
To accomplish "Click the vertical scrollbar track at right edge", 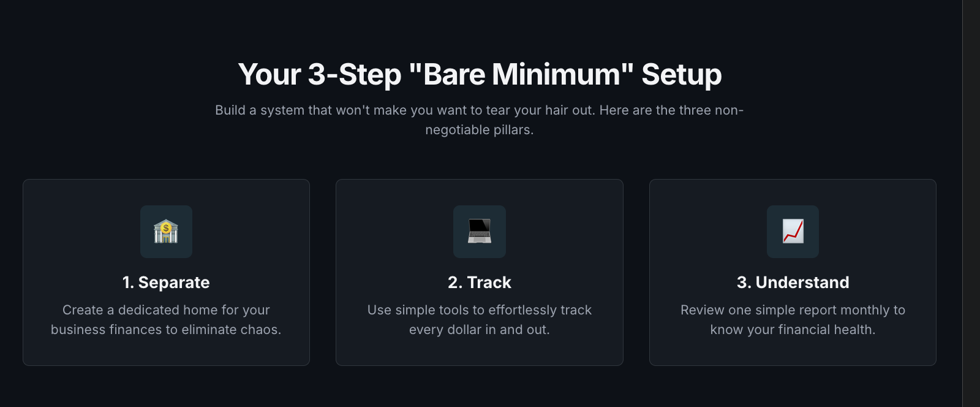I will [971, 203].
